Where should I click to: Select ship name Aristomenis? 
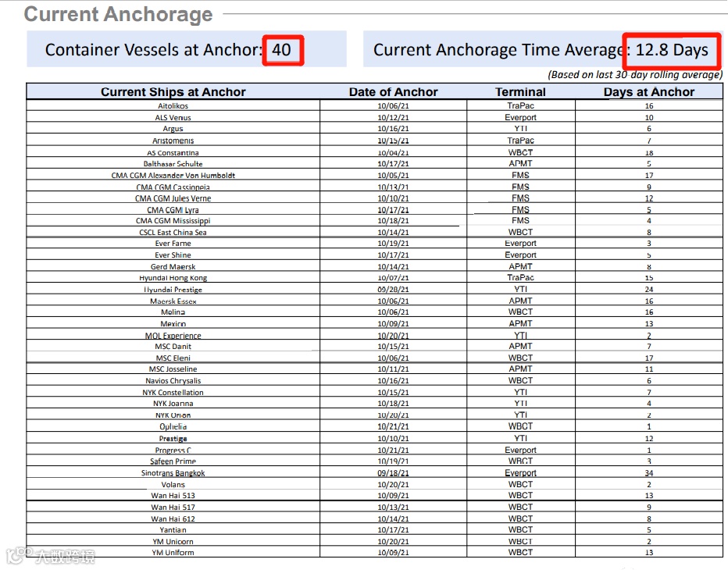coord(173,141)
